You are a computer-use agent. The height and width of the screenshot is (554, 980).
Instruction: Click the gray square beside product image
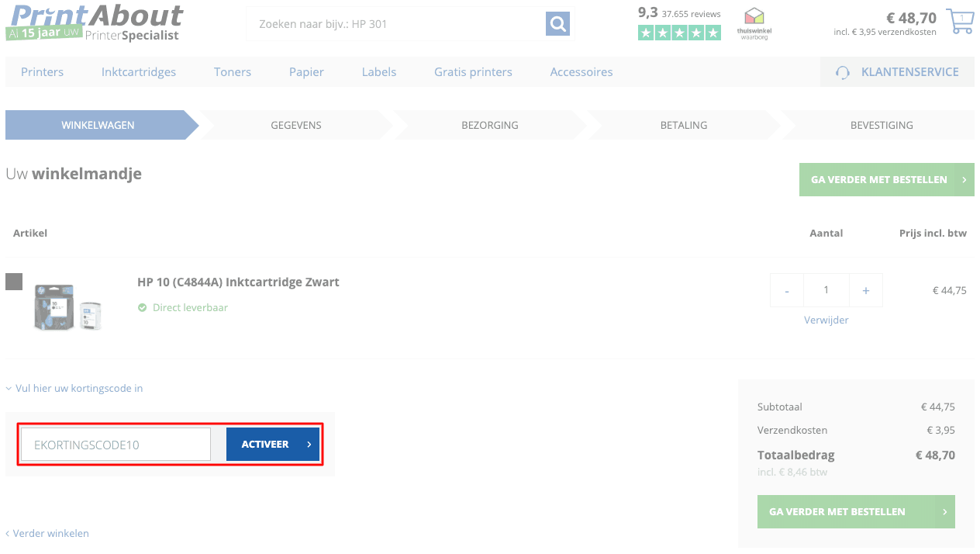(x=14, y=282)
